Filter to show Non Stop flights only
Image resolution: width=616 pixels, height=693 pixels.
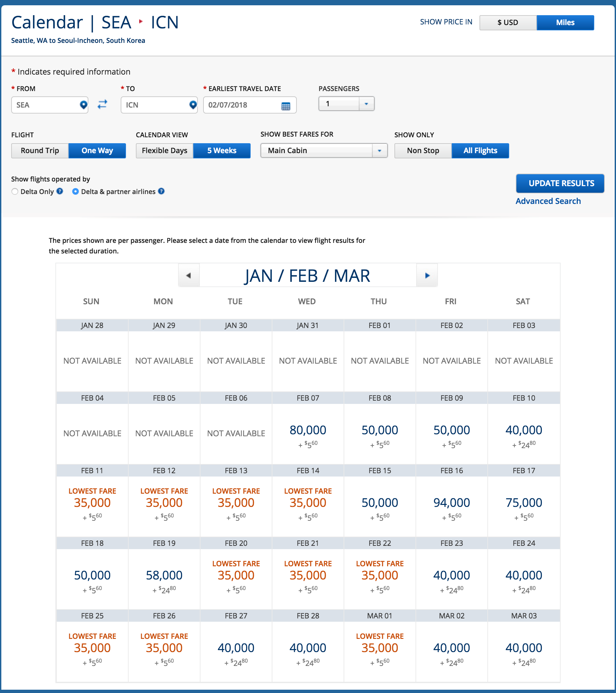(422, 150)
